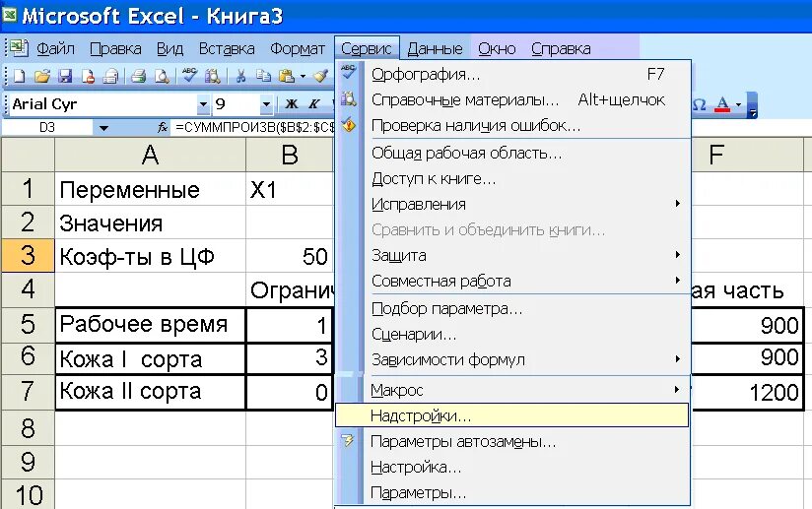This screenshot has width=812, height=509.
Task: Open the Правка menu
Action: (x=115, y=48)
